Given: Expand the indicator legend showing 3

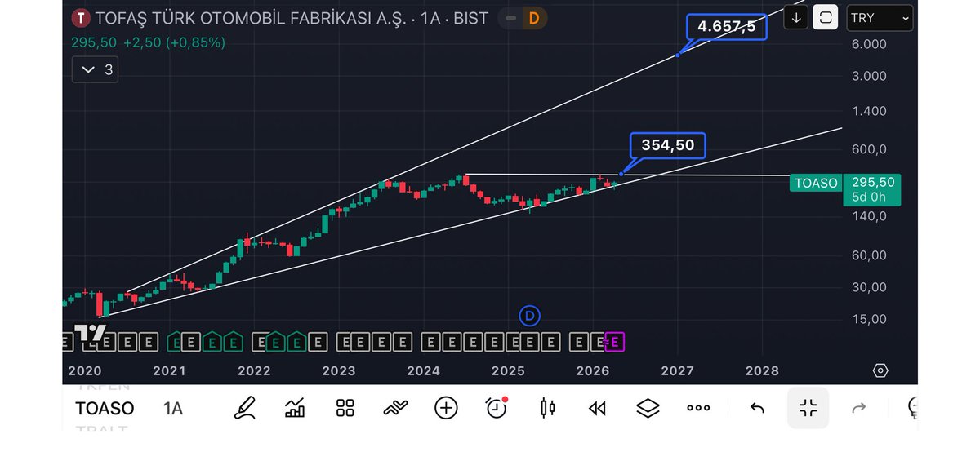Looking at the screenshot, I should pyautogui.click(x=96, y=70).
